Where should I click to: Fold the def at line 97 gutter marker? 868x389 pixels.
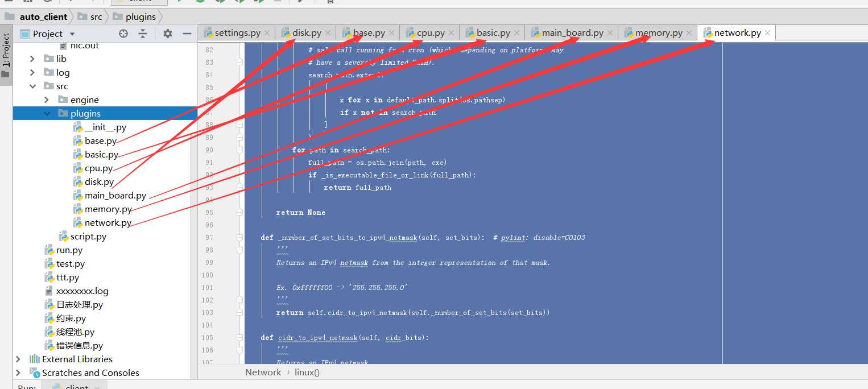coord(240,237)
